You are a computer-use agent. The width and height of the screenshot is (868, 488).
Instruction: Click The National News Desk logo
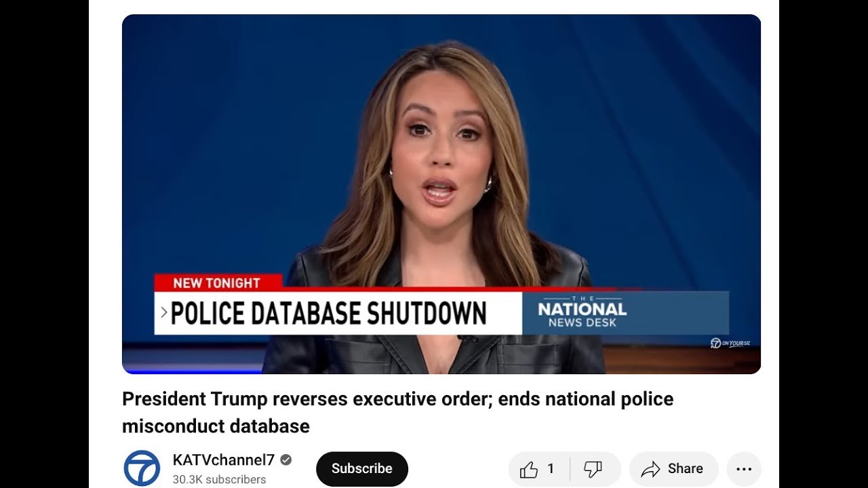tap(582, 312)
